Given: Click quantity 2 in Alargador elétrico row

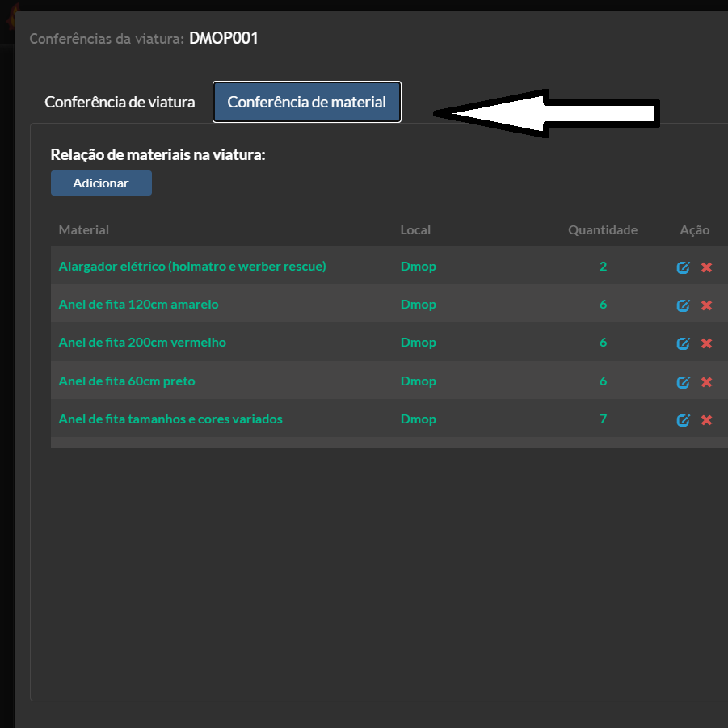Looking at the screenshot, I should [603, 266].
